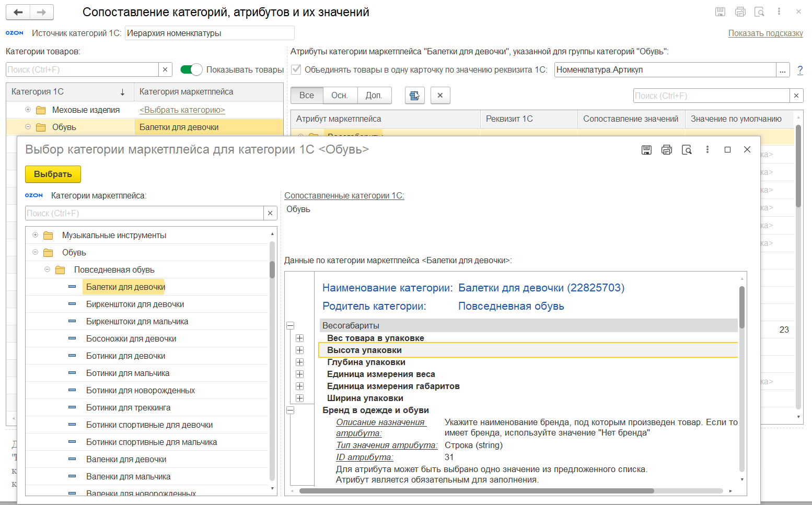Click the save icon in dialog header
The height and width of the screenshot is (505, 812).
click(x=646, y=150)
